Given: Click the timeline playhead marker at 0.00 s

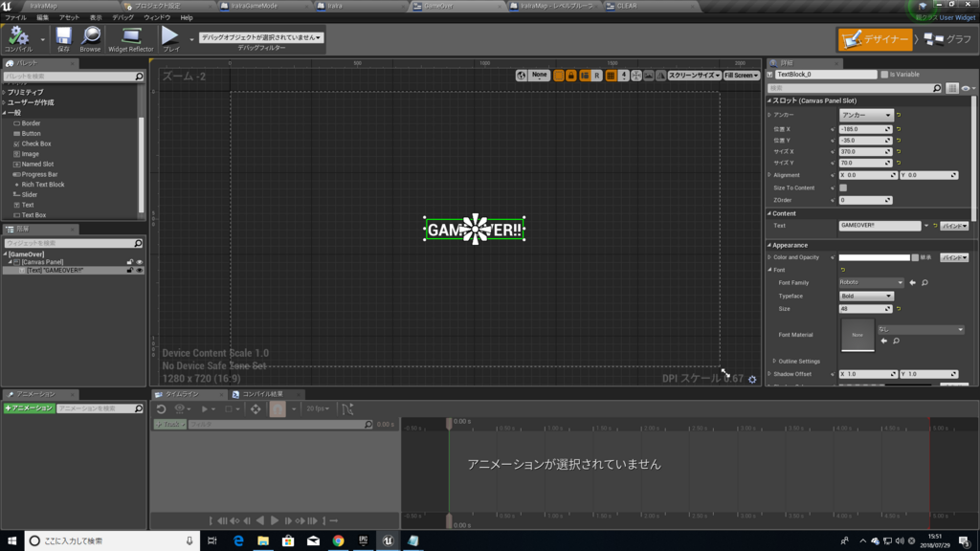Looking at the screenshot, I should 449,423.
